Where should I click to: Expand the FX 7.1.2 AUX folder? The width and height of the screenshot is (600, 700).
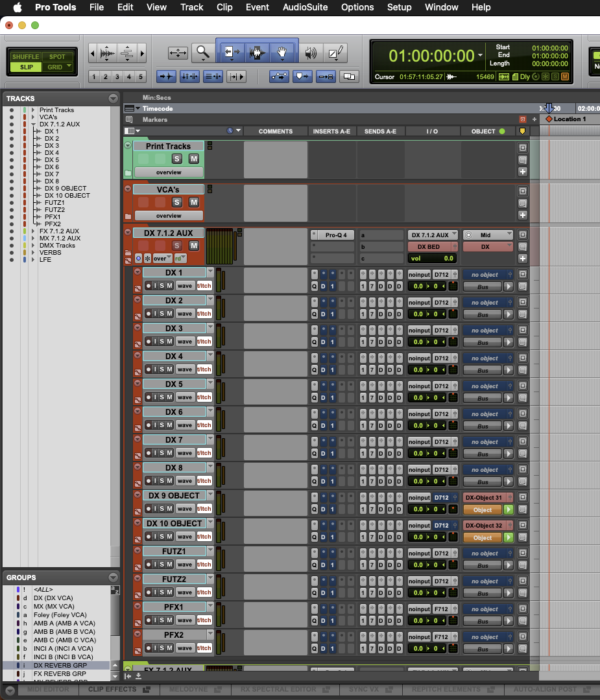[x=32, y=231]
